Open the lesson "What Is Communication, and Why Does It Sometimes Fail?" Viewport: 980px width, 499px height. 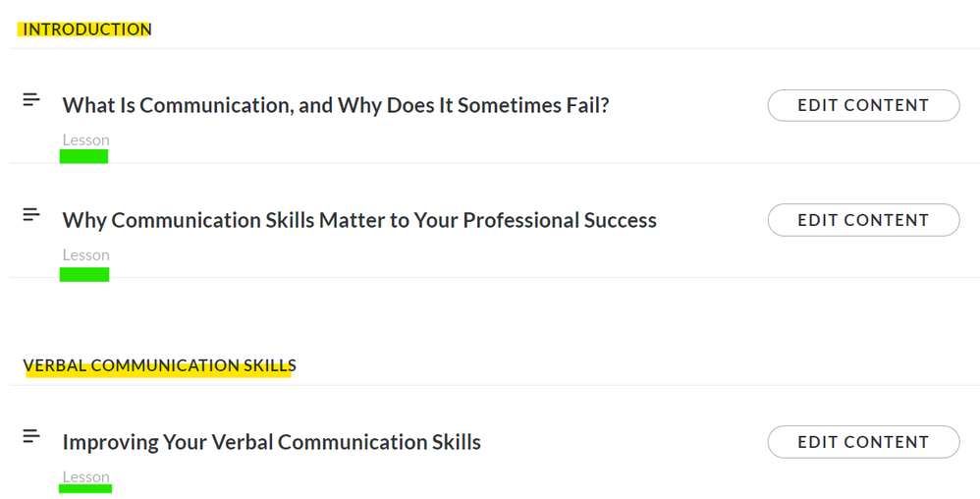point(336,105)
